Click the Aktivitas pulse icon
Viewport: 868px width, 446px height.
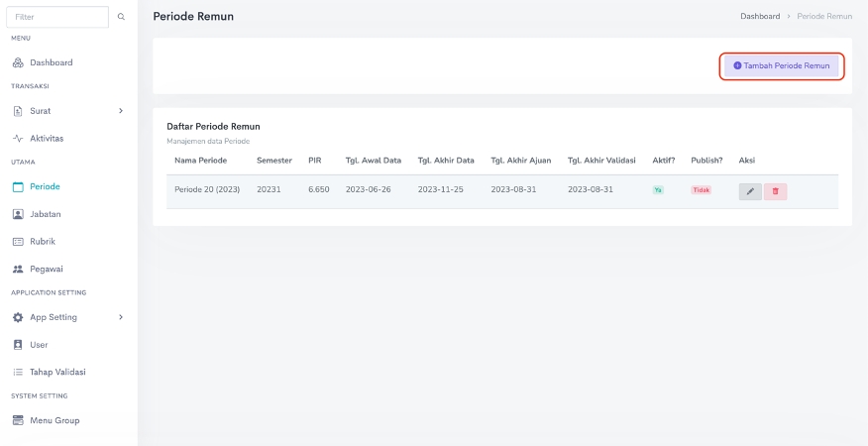coord(18,139)
